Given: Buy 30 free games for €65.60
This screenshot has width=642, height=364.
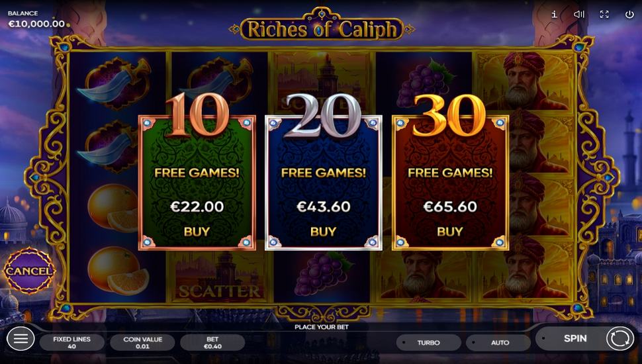Looking at the screenshot, I should (x=449, y=232).
